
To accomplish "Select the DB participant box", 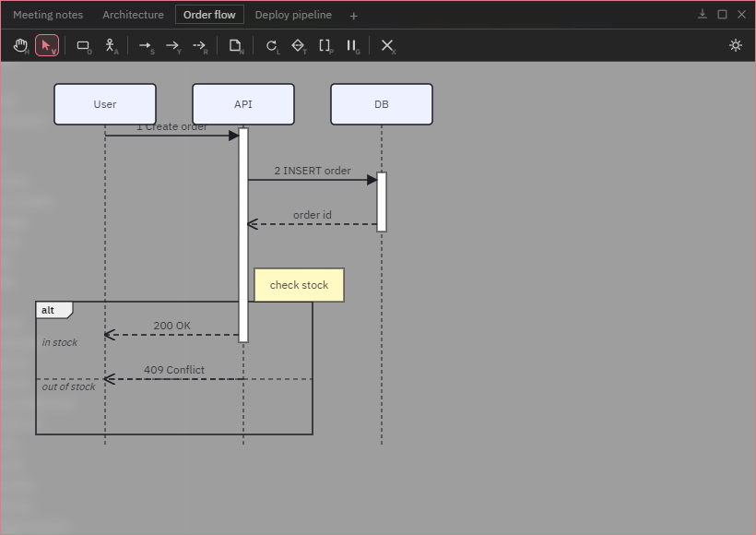I will coord(382,104).
